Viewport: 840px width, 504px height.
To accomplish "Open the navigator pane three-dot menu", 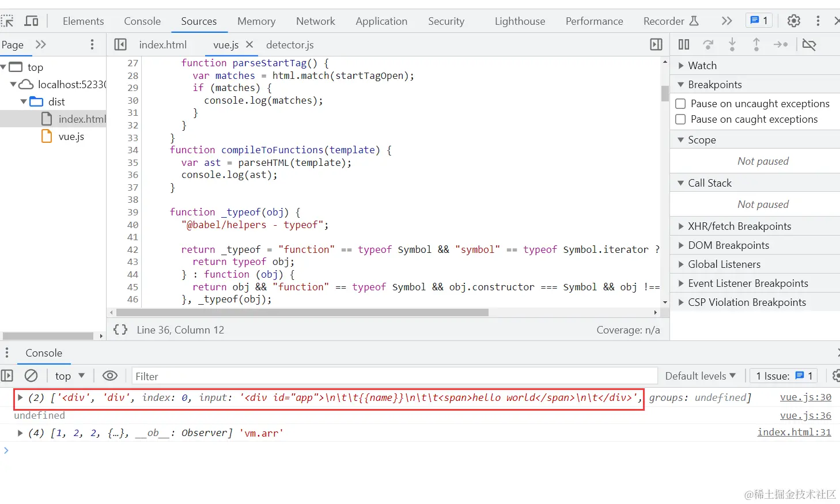I will point(92,44).
